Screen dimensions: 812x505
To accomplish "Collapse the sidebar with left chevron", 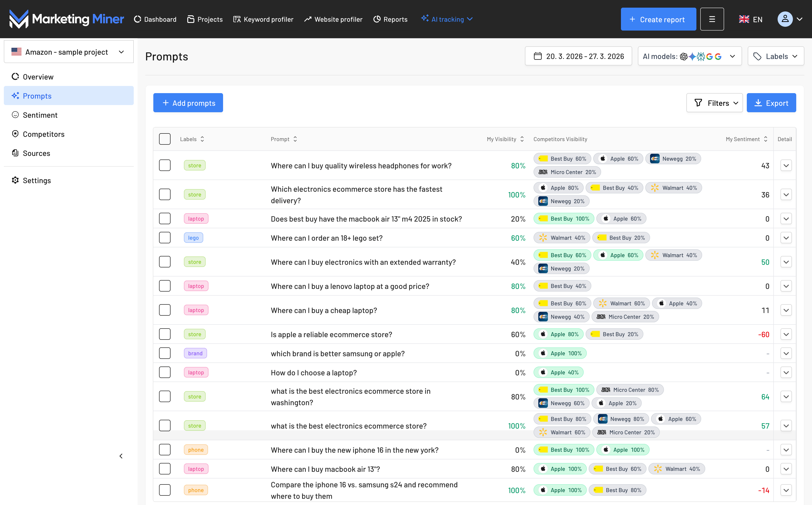I will pyautogui.click(x=121, y=456).
